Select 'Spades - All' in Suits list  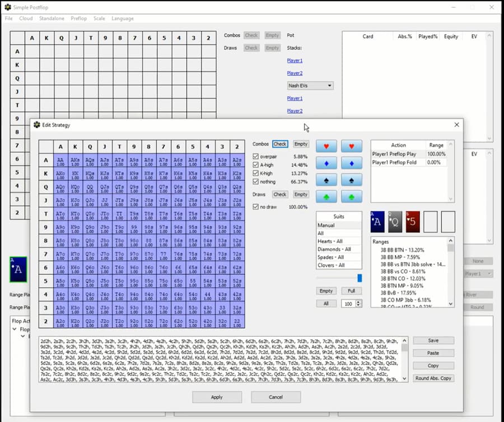[x=339, y=257]
